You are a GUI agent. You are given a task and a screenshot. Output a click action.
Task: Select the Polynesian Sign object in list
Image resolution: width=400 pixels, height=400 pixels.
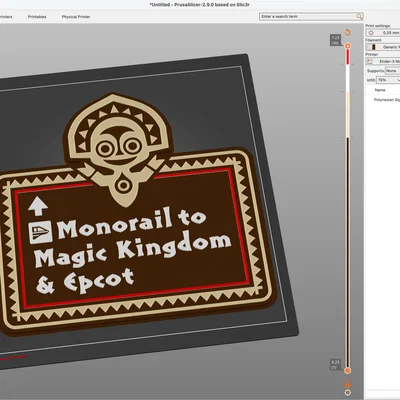[387, 100]
